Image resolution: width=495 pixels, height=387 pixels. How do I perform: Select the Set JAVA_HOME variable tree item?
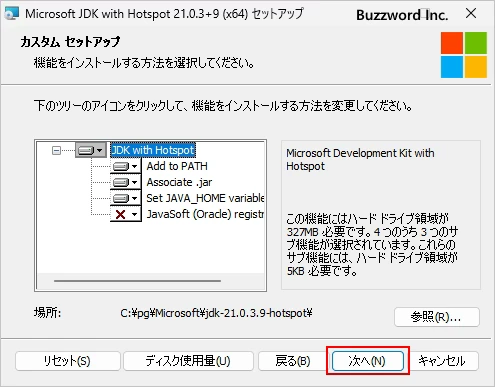pyautogui.click(x=205, y=198)
